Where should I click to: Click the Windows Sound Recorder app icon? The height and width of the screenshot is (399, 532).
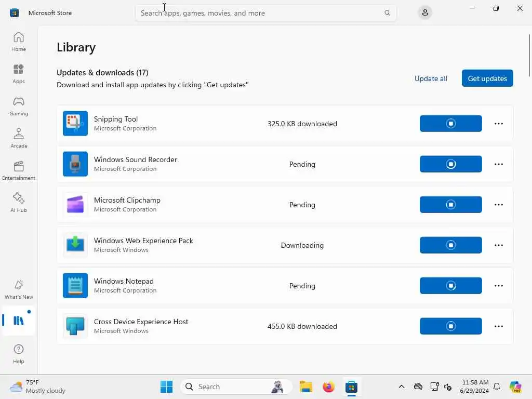(x=75, y=164)
